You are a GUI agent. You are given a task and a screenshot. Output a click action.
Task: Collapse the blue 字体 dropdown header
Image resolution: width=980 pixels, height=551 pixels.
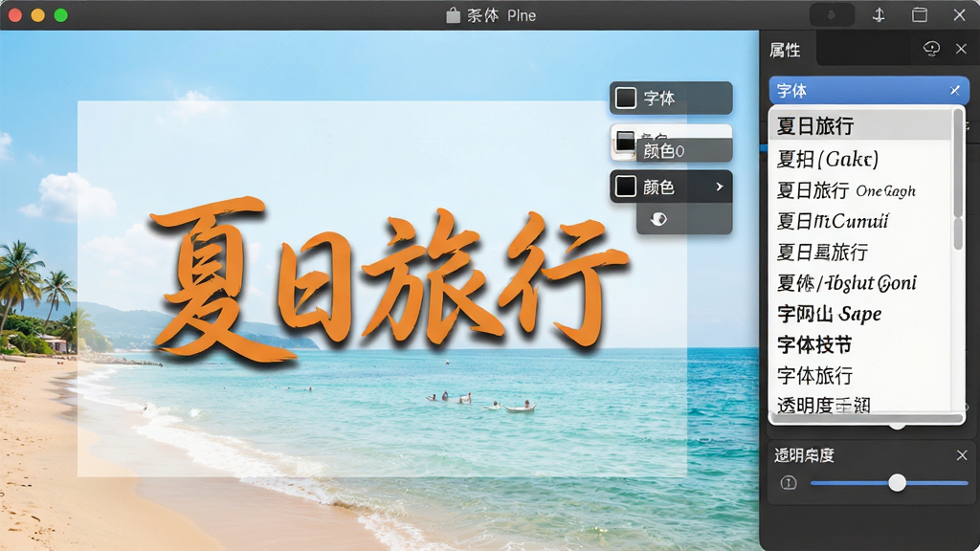click(x=869, y=91)
